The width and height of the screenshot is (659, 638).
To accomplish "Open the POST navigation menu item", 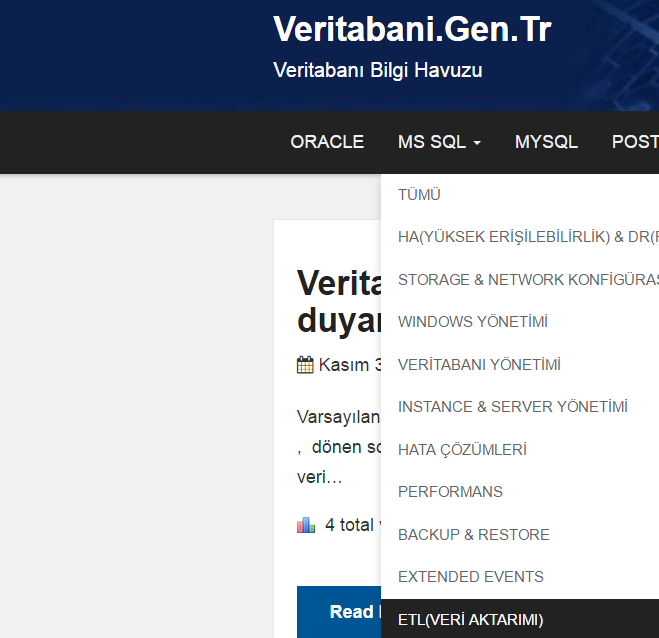I will pos(635,142).
